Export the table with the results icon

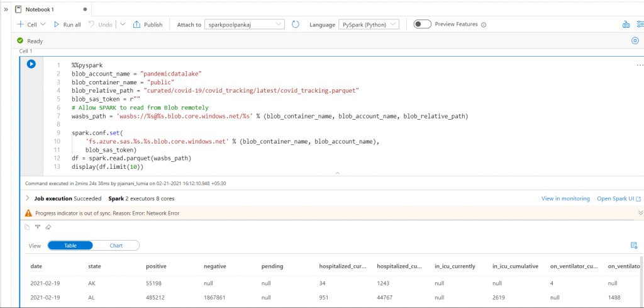pyautogui.click(x=634, y=246)
